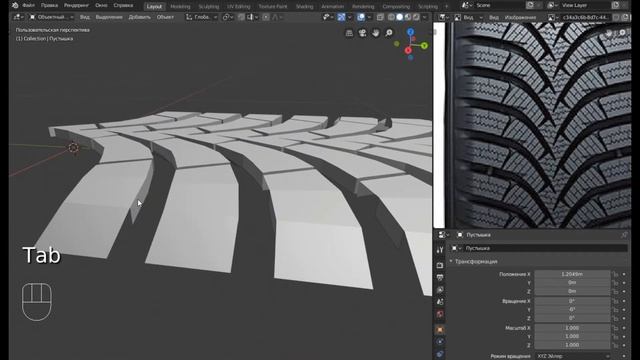Viewport: 640px width, 360px height.
Task: Switch to the UV Editing workspace tab
Action: pos(239,7)
